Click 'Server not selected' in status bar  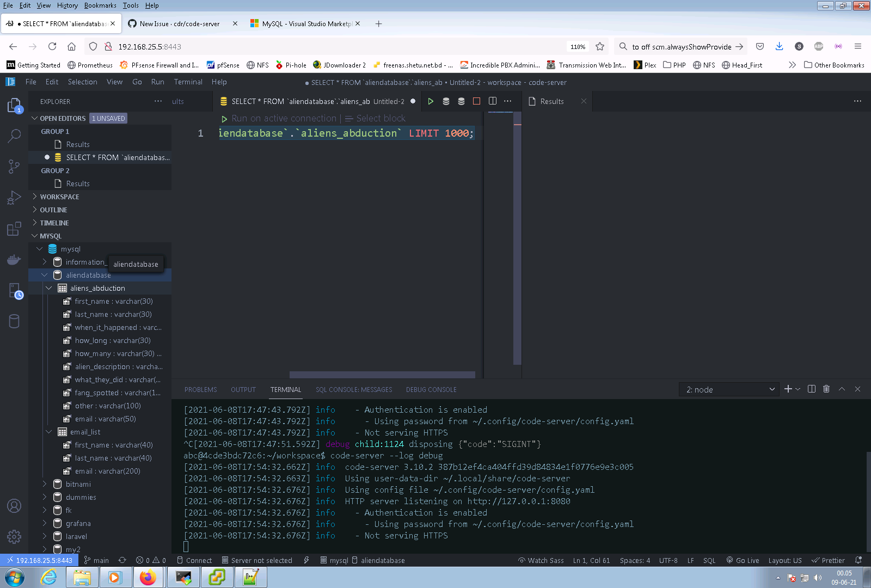257,560
